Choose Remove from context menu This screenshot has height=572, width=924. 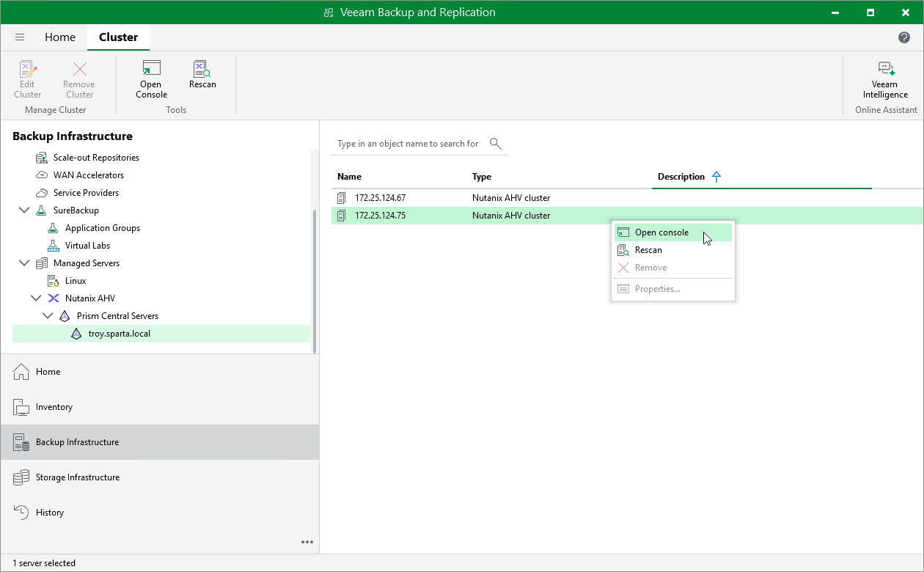[x=673, y=268]
